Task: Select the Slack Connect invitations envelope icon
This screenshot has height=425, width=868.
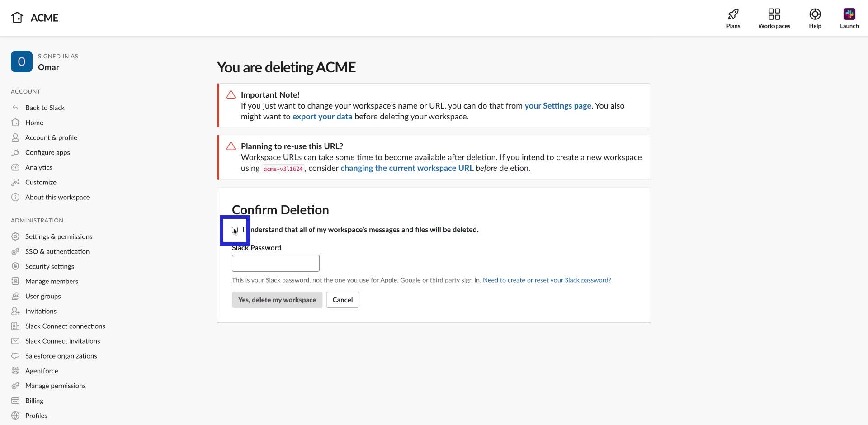Action: click(15, 341)
